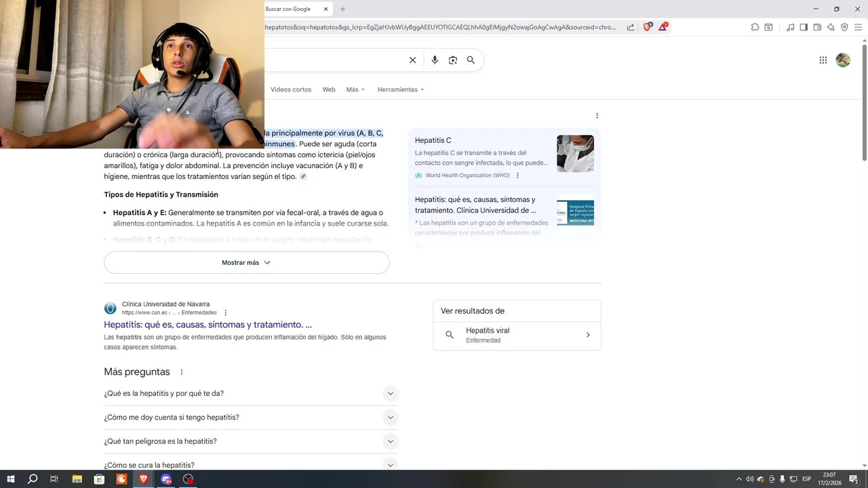Viewport: 868px width, 488px height.
Task: Open a new browser tab
Action: point(342,9)
